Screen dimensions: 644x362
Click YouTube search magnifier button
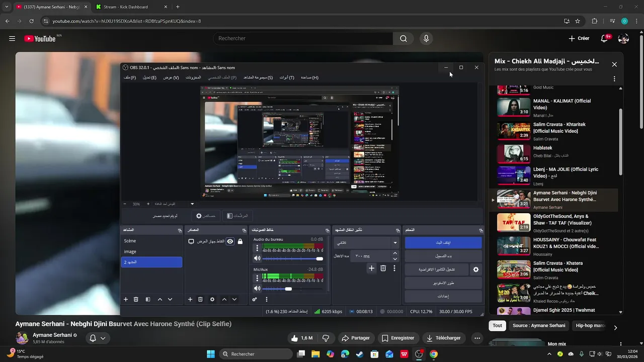(404, 38)
